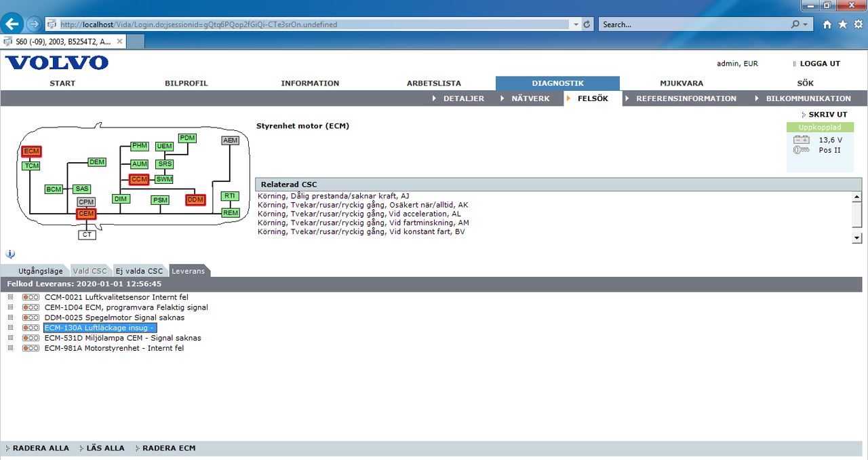The height and width of the screenshot is (460, 868).
Task: Click the blue information icon
Action: pos(10,254)
